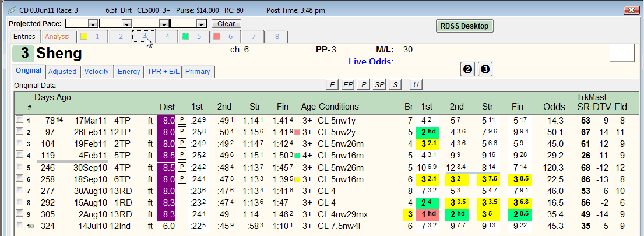Open the Primary data tab
Image resolution: width=644 pixels, height=236 pixels.
(198, 72)
